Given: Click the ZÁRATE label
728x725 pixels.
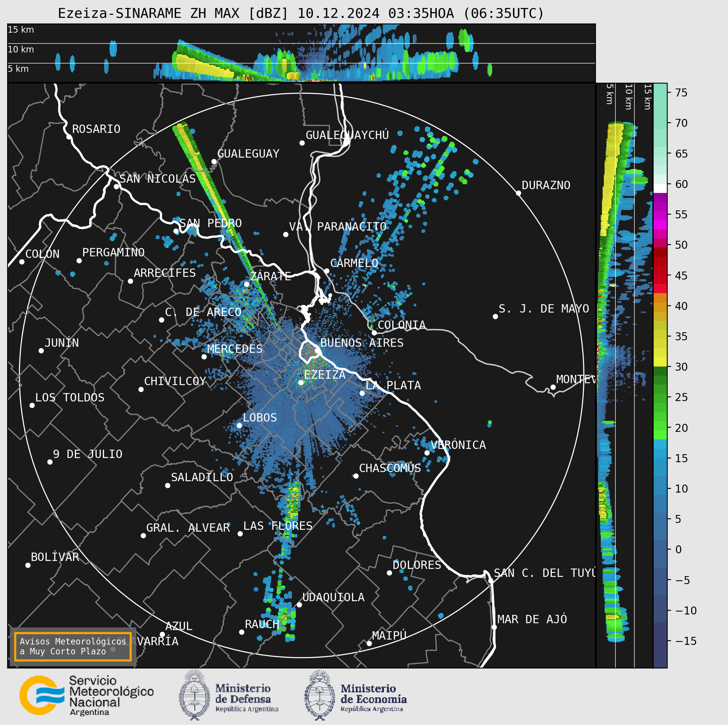Looking at the screenshot, I should 270,276.
